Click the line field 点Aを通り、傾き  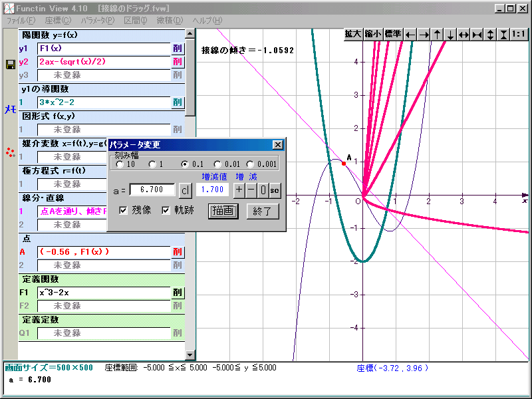click(x=72, y=211)
